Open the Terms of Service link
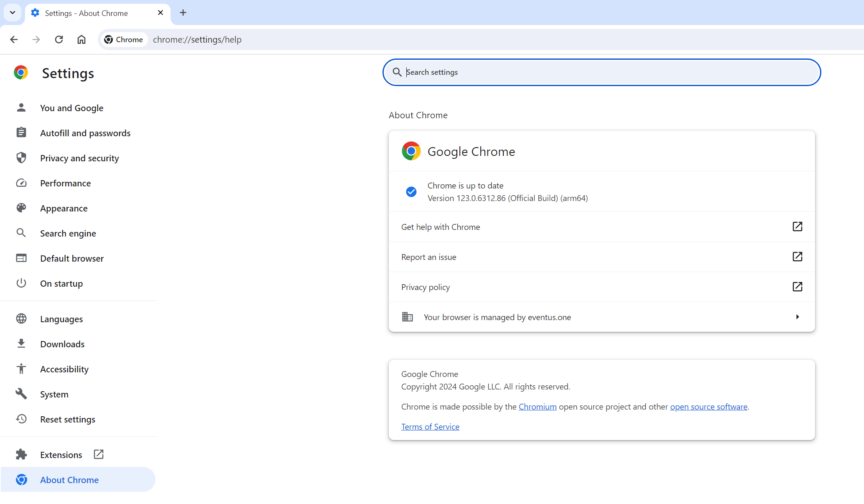864x504 pixels. [430, 426]
